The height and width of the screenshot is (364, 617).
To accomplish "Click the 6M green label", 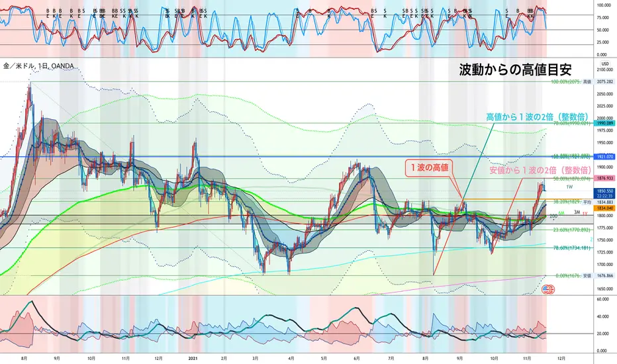I will pos(561,213).
